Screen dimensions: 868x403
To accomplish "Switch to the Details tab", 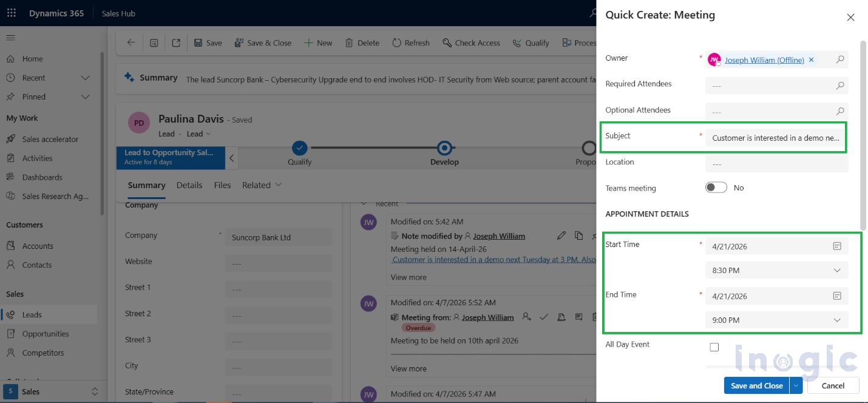I will point(189,185).
